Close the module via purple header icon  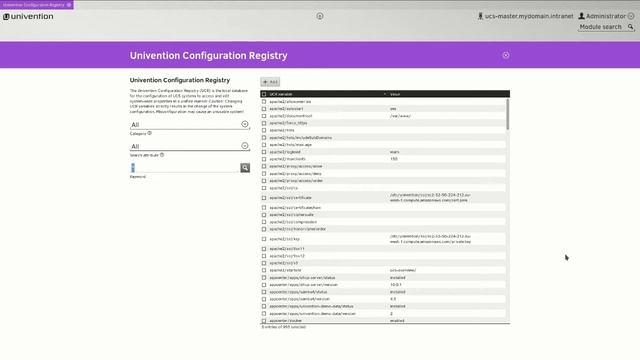point(506,55)
